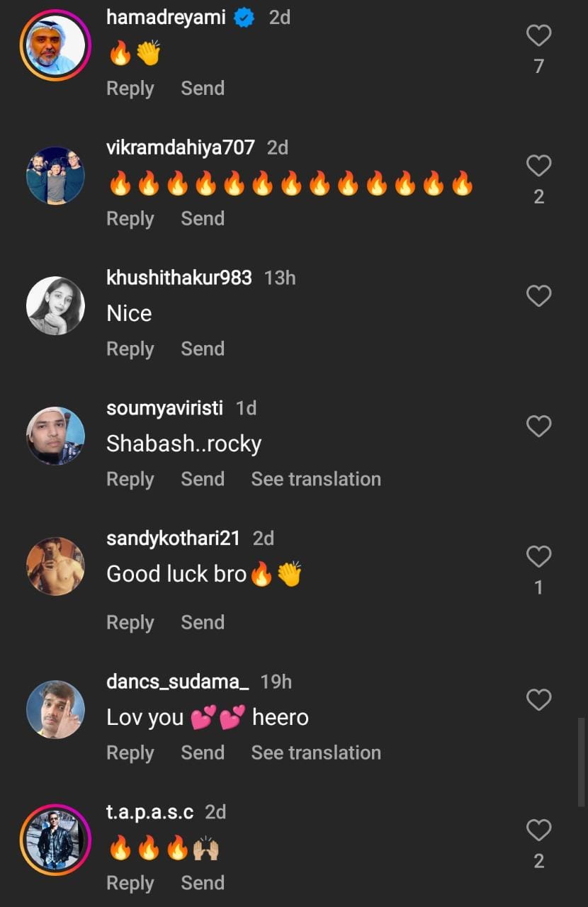The width and height of the screenshot is (588, 907).
Task: Heart the "Shabash..rocky" comment
Action: coord(538,427)
